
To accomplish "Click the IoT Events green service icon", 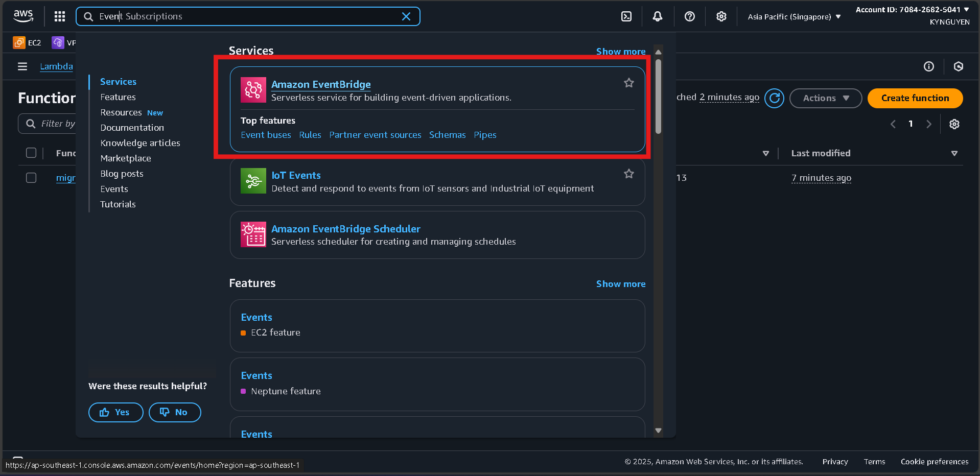I will pyautogui.click(x=253, y=181).
